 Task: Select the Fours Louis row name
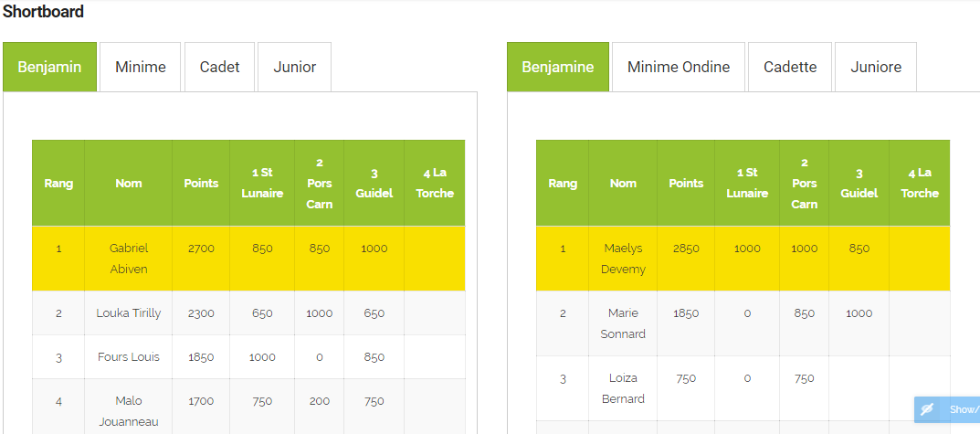[x=128, y=357]
